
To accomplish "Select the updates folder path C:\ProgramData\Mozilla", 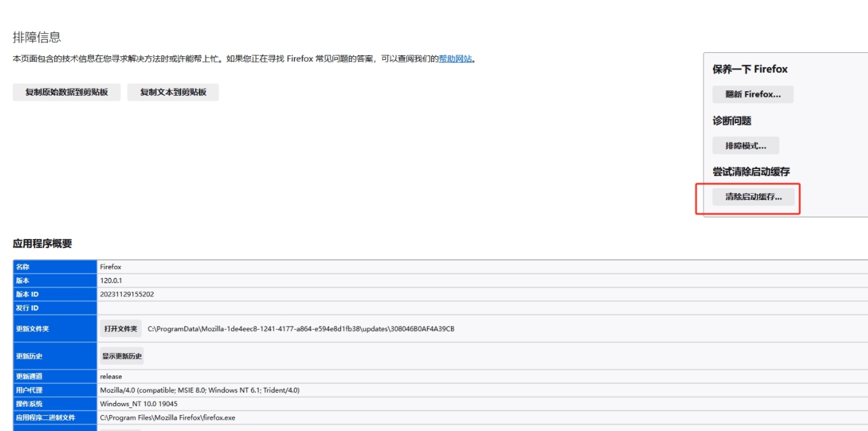I will [301, 329].
